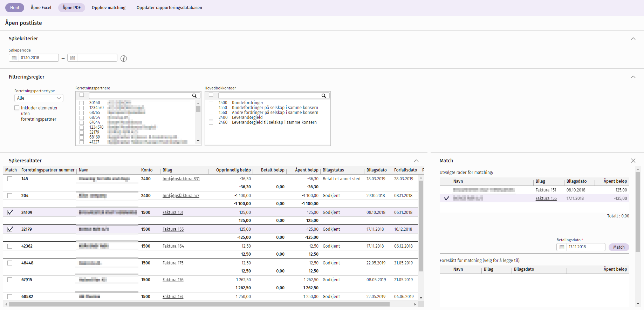Open Faktura 151 in search results
The image size is (644, 310).
click(173, 213)
